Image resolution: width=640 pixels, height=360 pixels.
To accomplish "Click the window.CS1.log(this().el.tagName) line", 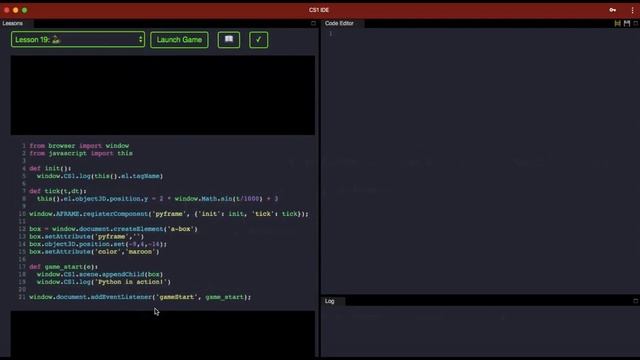I will tap(100, 176).
